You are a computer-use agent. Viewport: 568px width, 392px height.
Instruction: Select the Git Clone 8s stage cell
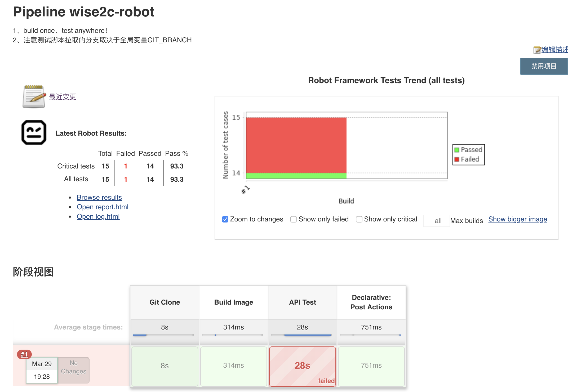tap(165, 367)
